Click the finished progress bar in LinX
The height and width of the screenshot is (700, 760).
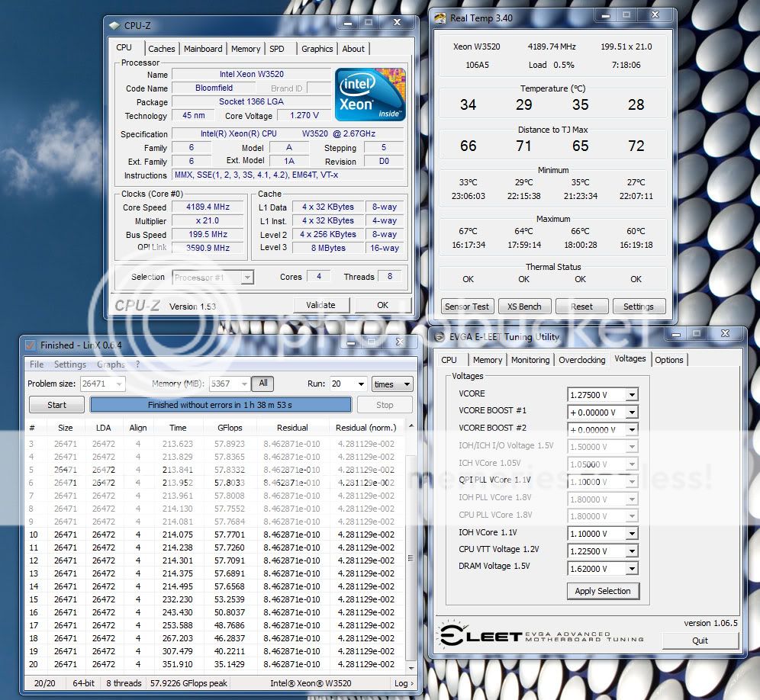point(221,405)
